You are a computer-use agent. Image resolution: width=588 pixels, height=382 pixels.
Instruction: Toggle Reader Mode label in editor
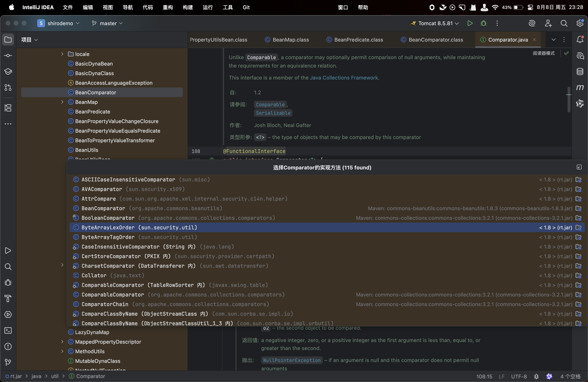544,53
